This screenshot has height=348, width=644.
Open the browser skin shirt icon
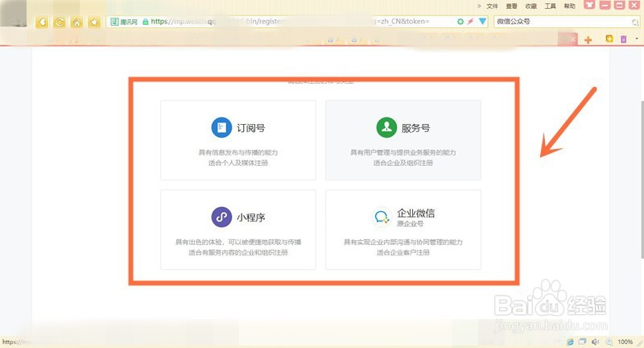pyautogui.click(x=590, y=5)
